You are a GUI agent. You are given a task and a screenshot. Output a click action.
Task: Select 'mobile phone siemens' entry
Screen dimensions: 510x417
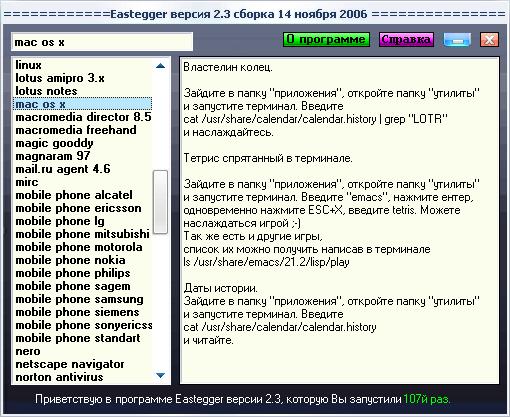coord(82,312)
